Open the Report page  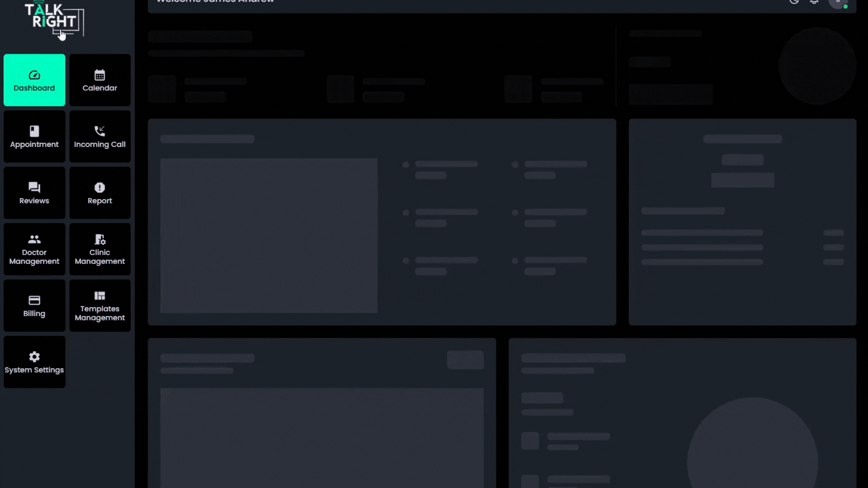click(x=100, y=193)
